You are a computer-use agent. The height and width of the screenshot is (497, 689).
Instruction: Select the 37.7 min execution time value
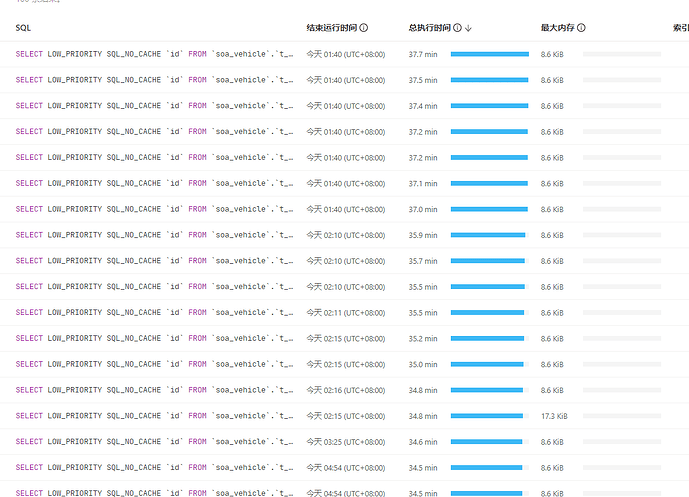pyautogui.click(x=423, y=54)
